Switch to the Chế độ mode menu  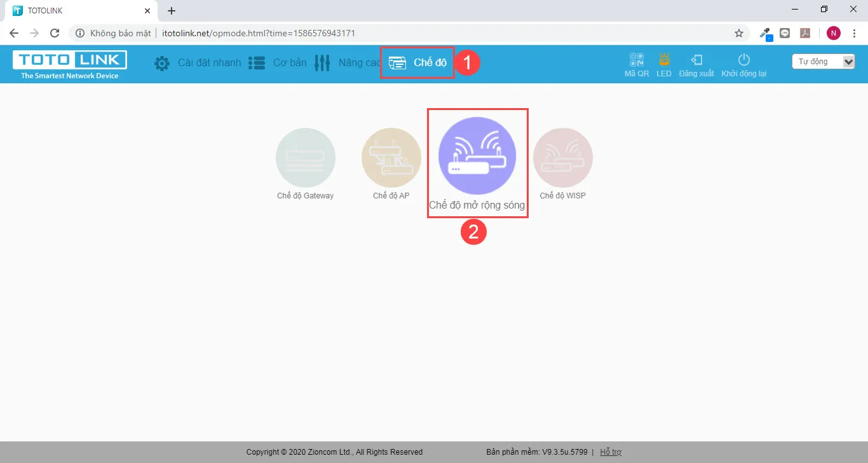417,63
